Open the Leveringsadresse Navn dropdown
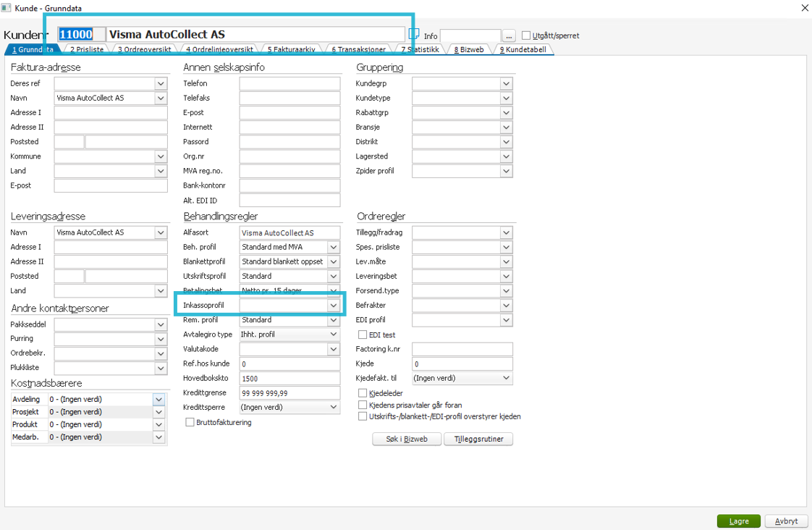 (161, 232)
